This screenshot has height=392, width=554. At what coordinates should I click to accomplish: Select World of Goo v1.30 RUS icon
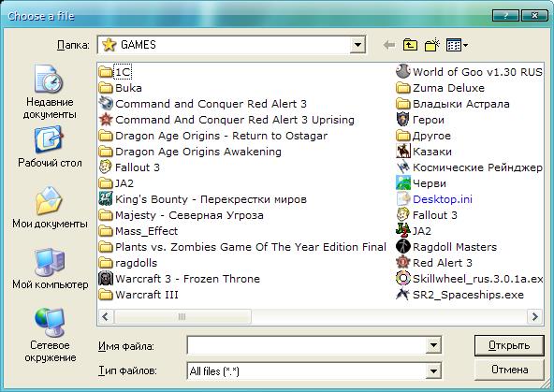pos(402,72)
